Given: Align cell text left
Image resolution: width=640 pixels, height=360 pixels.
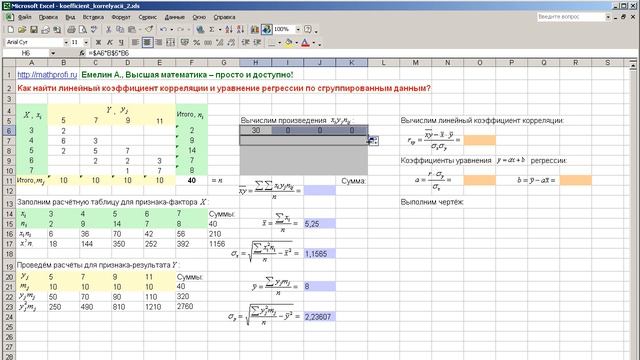Looking at the screenshot, I should point(136,42).
